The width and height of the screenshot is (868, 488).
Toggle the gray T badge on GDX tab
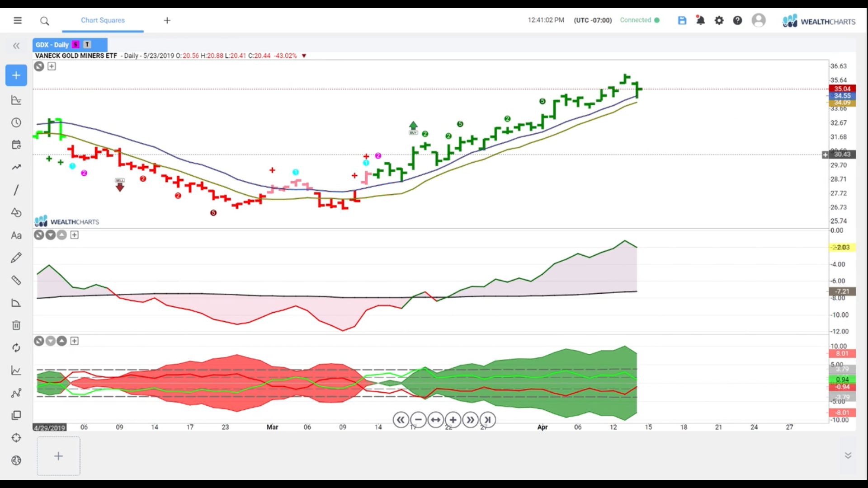pos(87,44)
